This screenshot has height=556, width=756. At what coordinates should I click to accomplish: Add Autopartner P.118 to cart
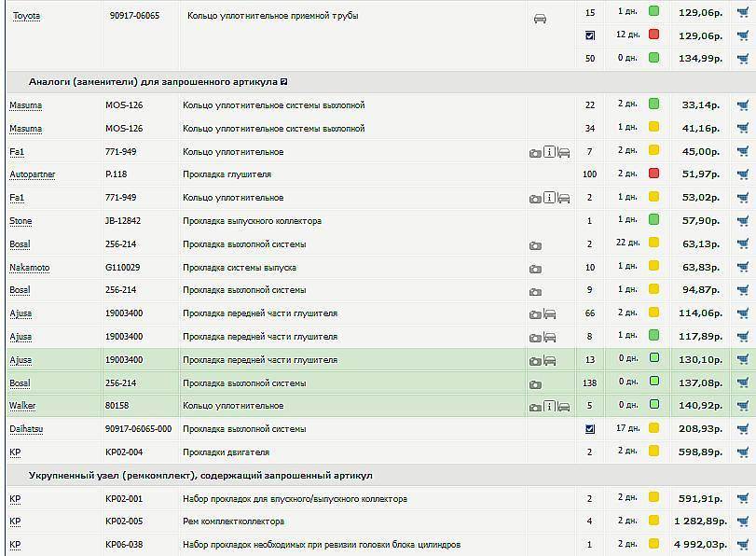tap(743, 174)
